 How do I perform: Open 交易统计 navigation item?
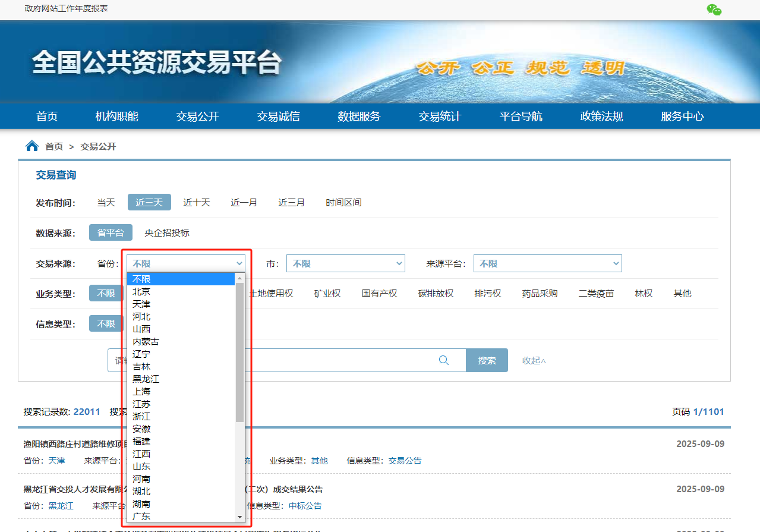click(x=440, y=117)
